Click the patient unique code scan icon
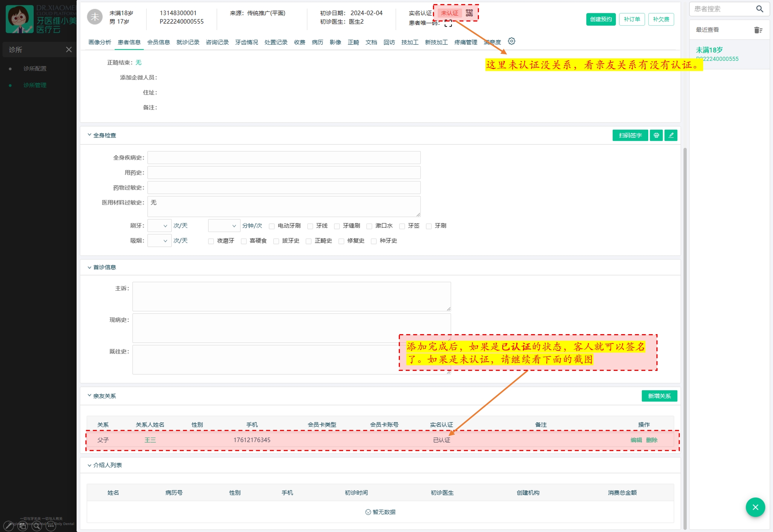 click(448, 23)
